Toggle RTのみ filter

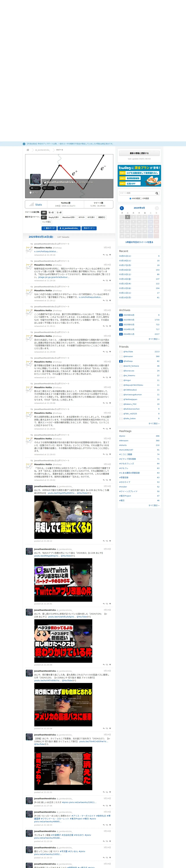tap(81, 217)
